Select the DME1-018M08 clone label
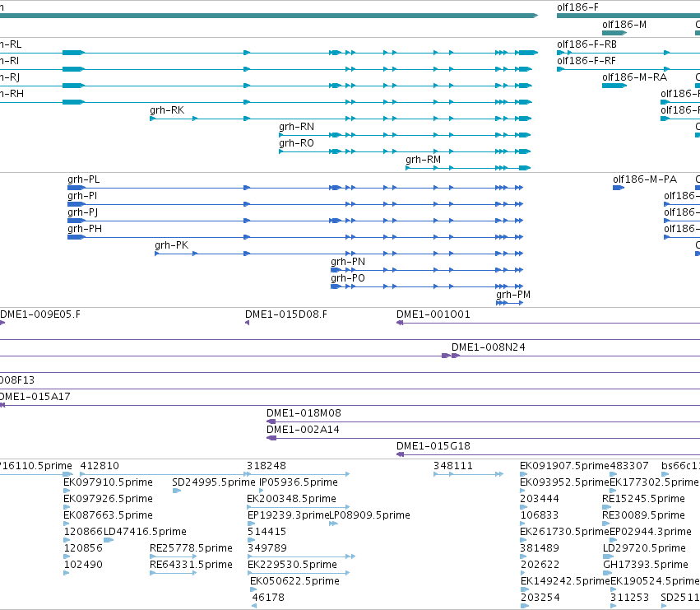The height and width of the screenshot is (610, 700). [x=304, y=413]
